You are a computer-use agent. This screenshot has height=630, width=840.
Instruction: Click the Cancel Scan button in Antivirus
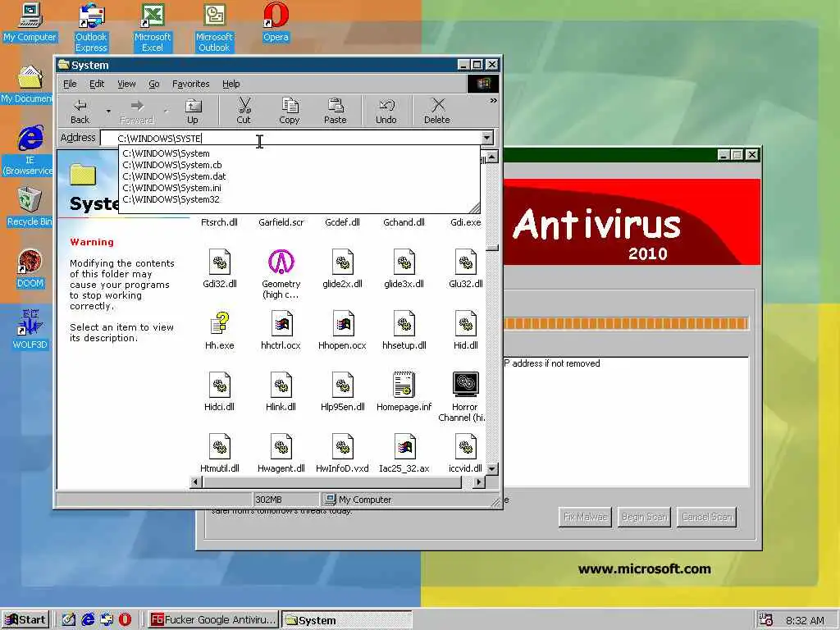coord(706,517)
